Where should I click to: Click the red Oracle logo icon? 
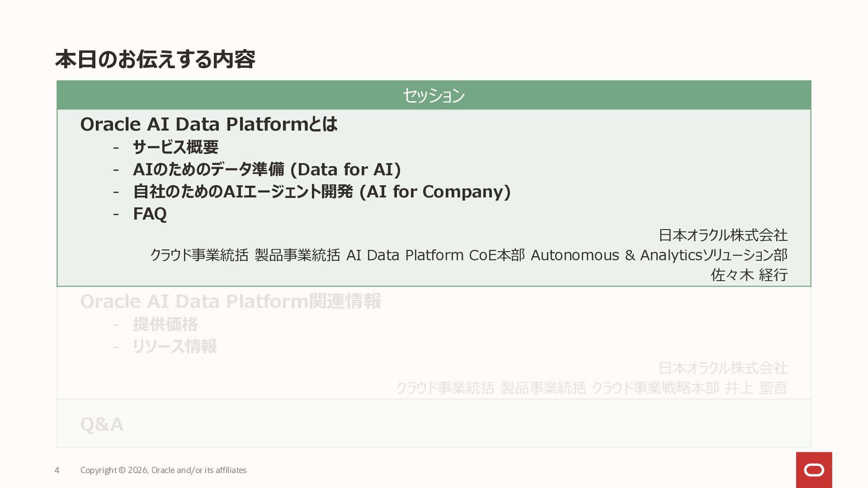click(814, 470)
